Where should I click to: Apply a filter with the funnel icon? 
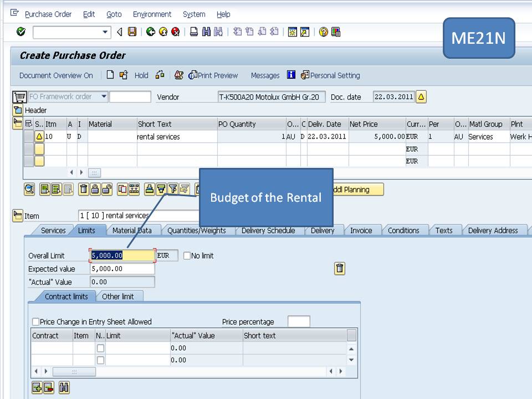[173, 189]
